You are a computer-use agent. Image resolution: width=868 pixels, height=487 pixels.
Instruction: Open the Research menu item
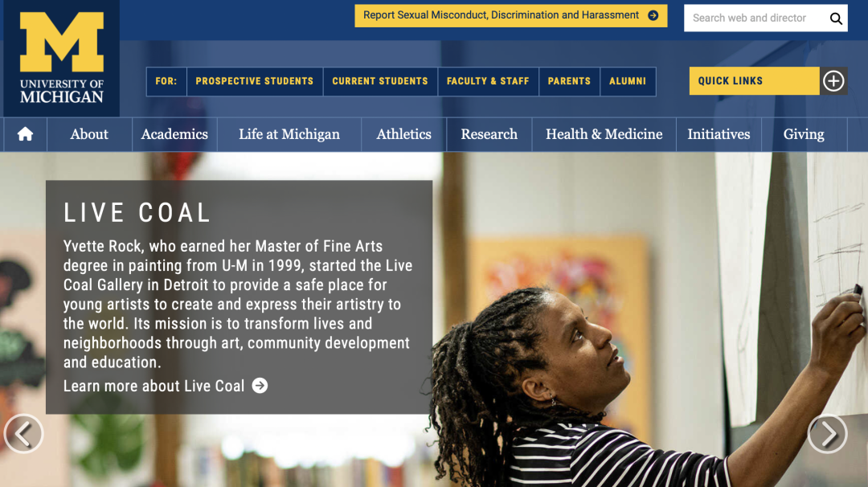489,134
